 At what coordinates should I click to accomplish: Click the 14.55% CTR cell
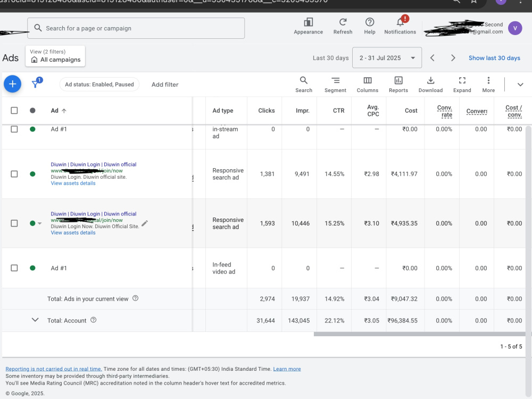(334, 174)
